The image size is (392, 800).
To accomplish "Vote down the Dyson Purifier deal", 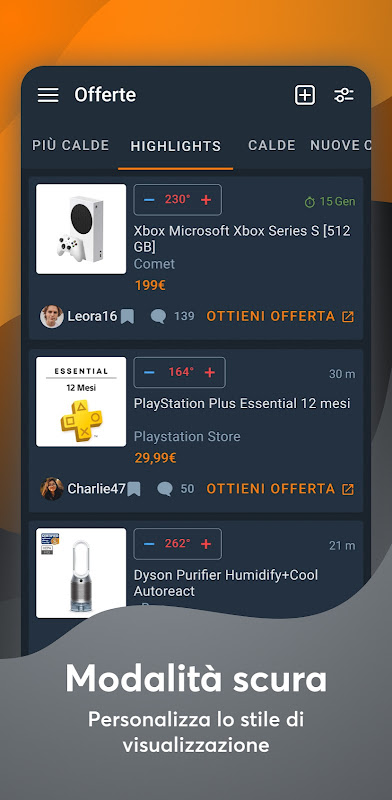I will coord(149,544).
